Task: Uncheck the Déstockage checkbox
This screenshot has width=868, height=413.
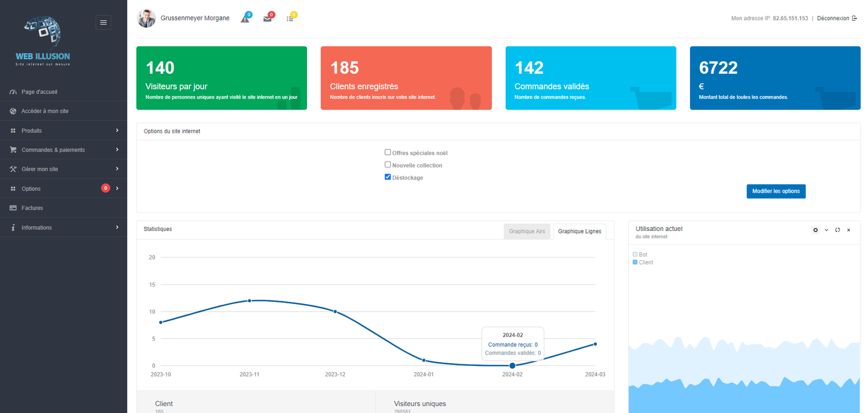Action: tap(388, 177)
